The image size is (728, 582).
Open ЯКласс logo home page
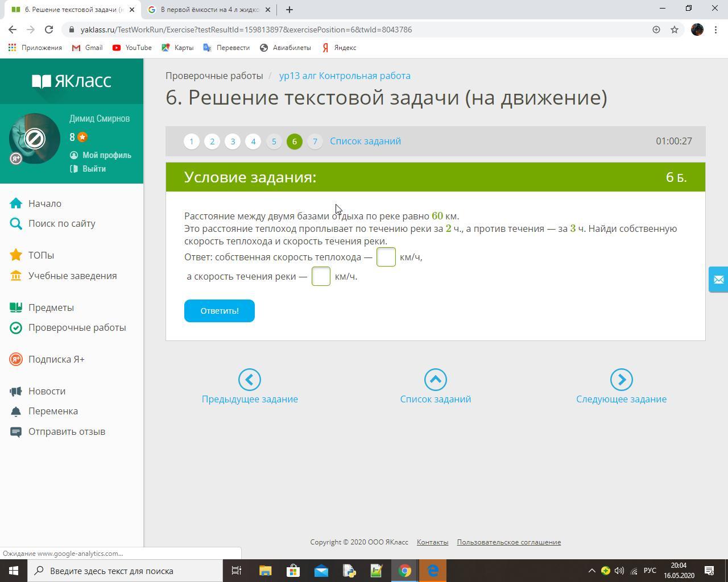click(72, 81)
